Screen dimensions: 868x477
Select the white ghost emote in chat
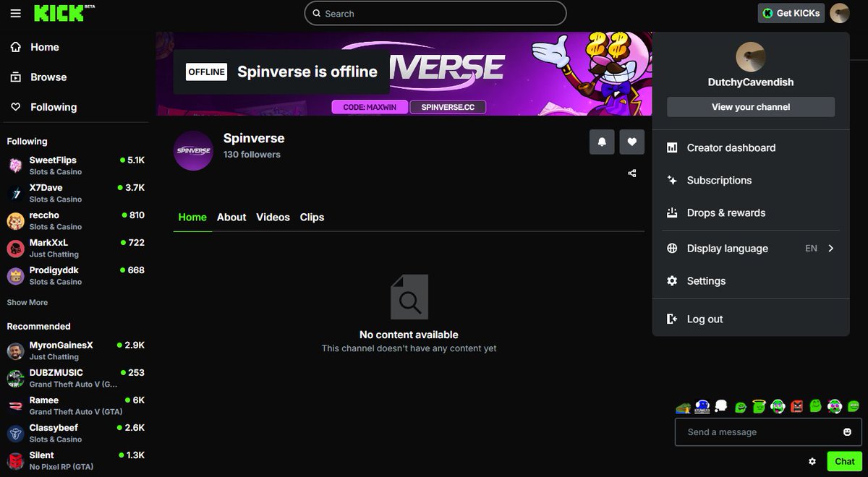(x=720, y=407)
